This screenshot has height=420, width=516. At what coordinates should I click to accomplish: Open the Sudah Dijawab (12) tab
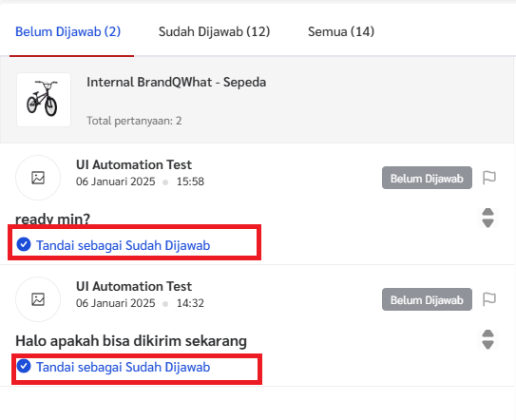click(214, 32)
